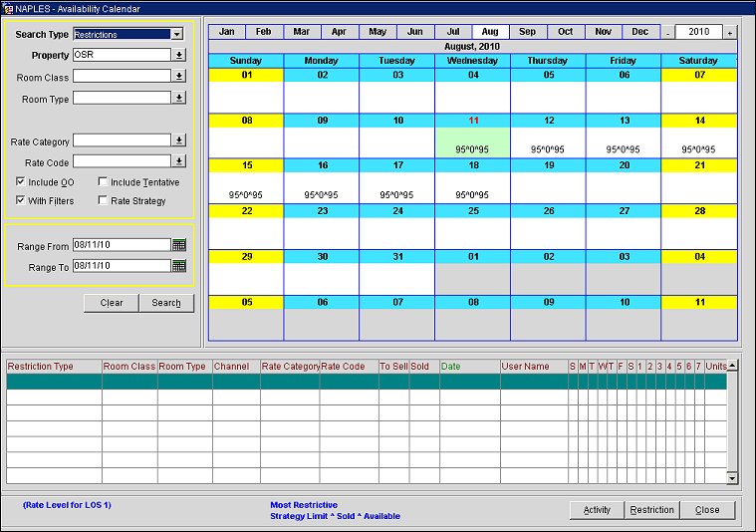
Task: Switch to the Sep month tab
Action: (527, 32)
